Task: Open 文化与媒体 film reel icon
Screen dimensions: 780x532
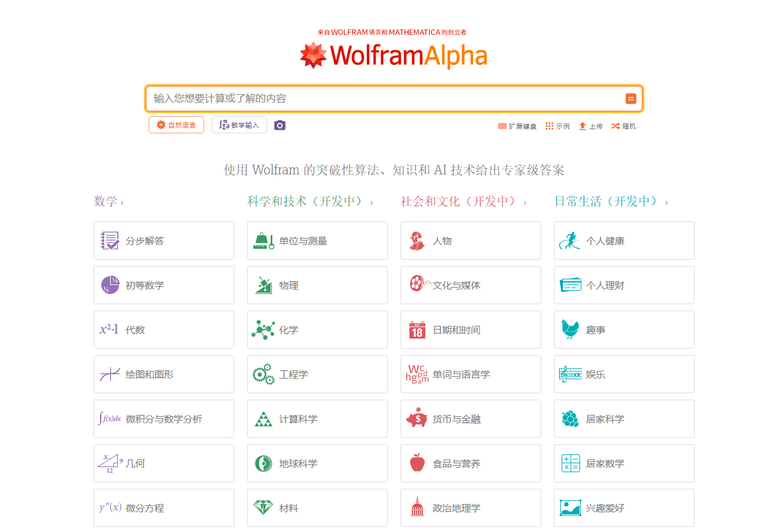Action: coord(420,284)
